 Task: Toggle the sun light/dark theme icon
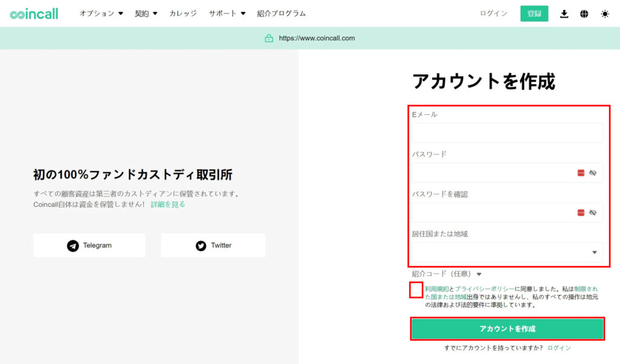[605, 14]
